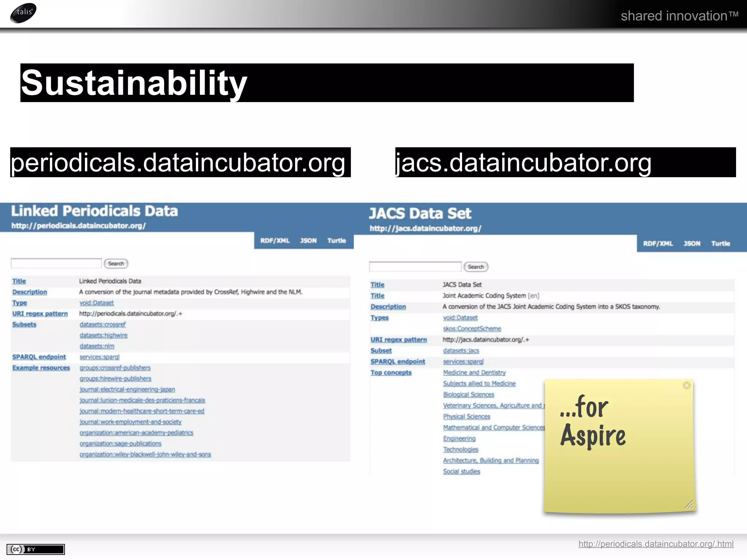Image resolution: width=747 pixels, height=560 pixels.
Task: Open services:sparql link in Linked Periodicals page
Action: (x=100, y=357)
